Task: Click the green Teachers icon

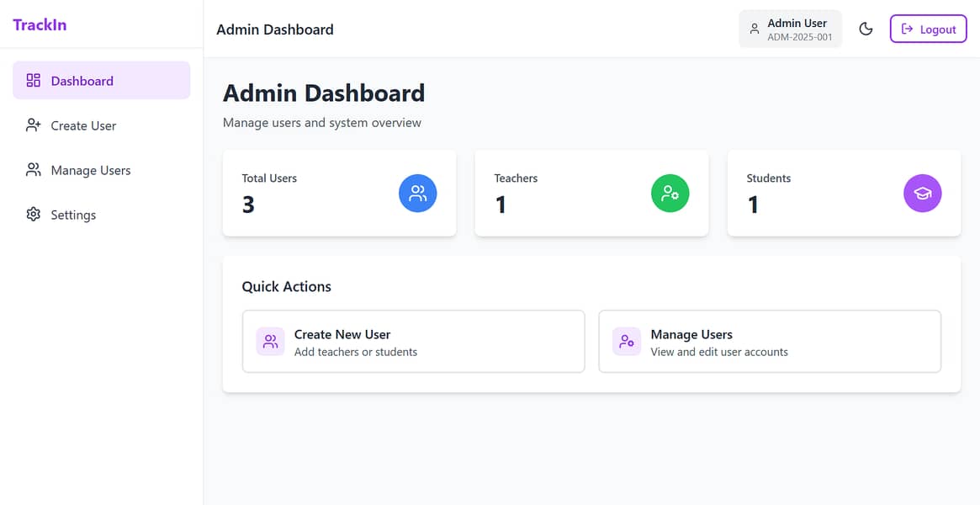Action: pos(670,194)
